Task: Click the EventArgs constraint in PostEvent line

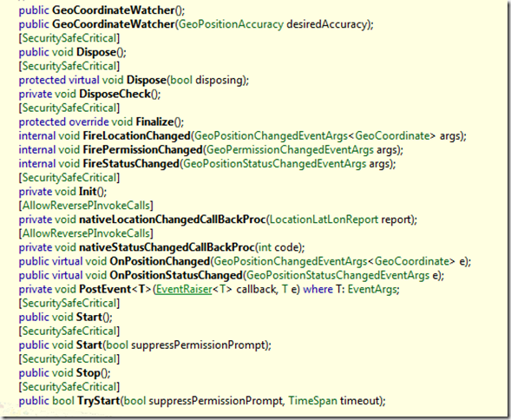Action: point(372,290)
